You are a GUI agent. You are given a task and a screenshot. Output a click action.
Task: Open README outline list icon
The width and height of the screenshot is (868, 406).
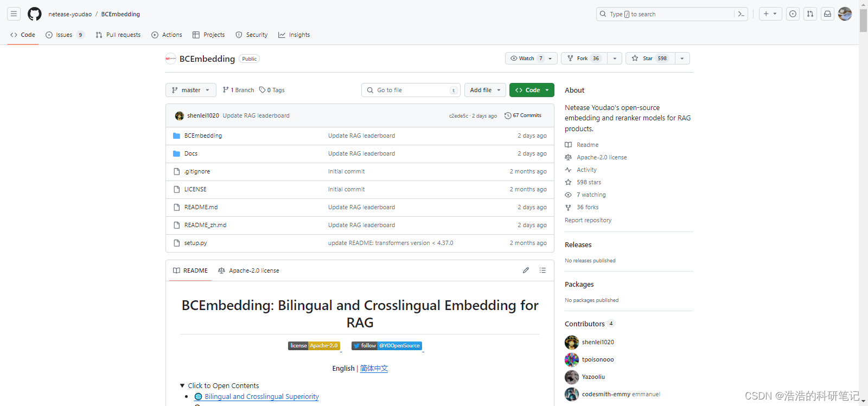pos(542,270)
